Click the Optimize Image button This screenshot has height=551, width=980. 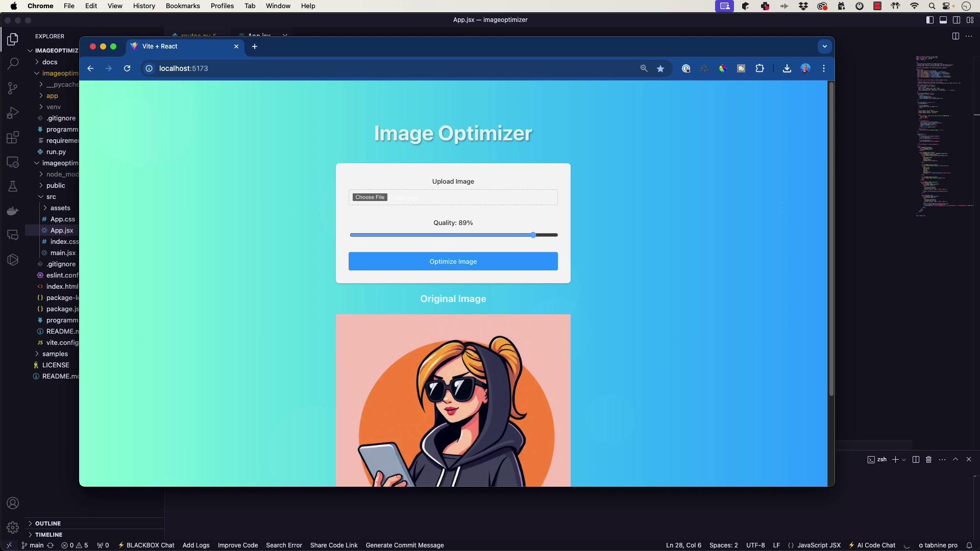[x=453, y=261]
